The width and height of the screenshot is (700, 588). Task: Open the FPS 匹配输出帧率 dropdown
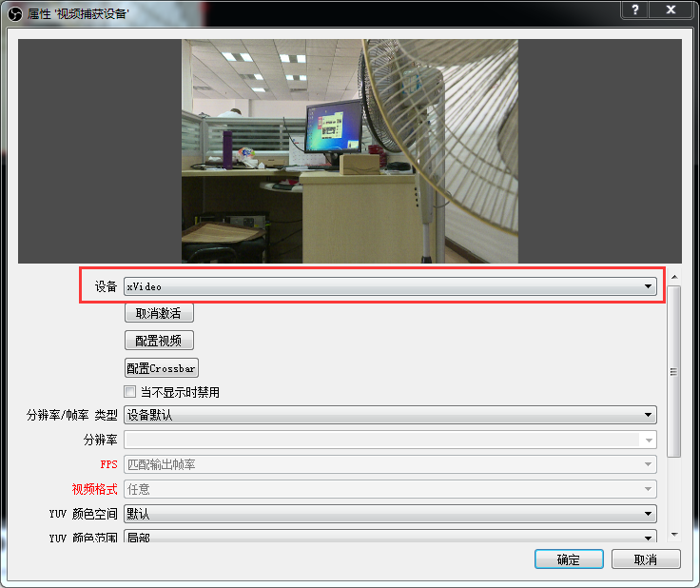(390, 464)
